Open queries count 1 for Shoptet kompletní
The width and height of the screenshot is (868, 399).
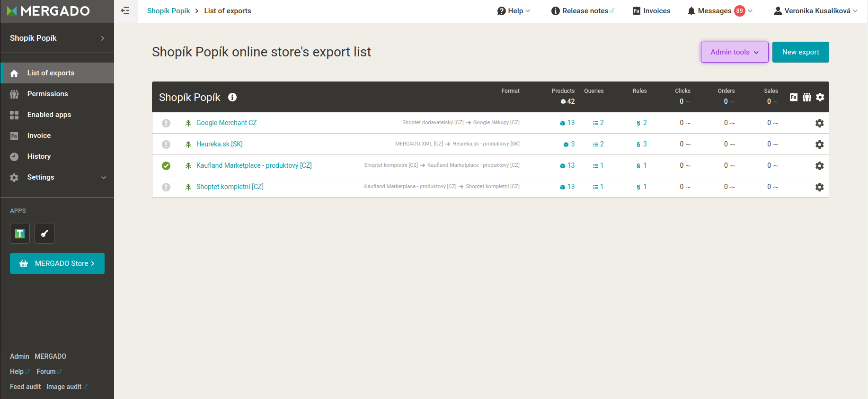tap(598, 187)
